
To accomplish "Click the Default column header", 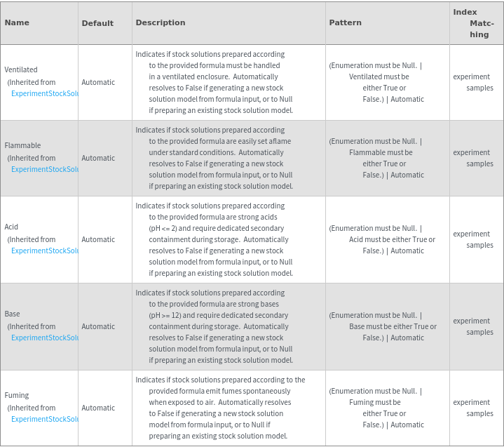I will pos(97,23).
